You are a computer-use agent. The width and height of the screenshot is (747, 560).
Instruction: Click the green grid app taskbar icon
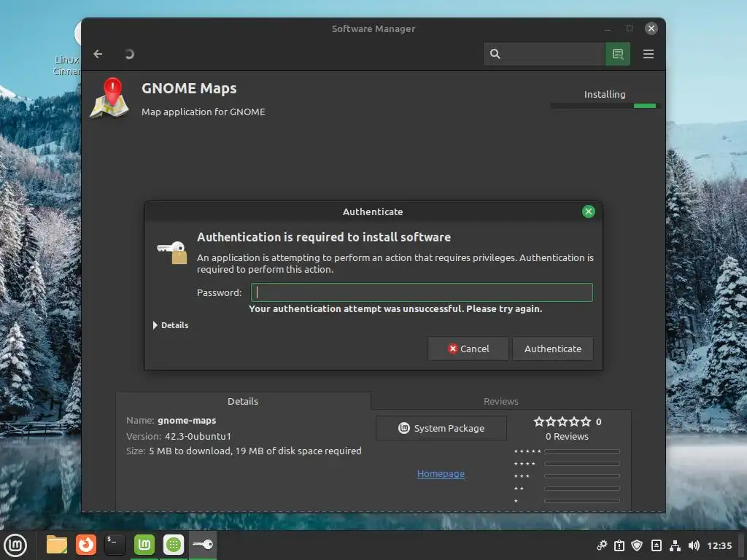[x=174, y=545]
